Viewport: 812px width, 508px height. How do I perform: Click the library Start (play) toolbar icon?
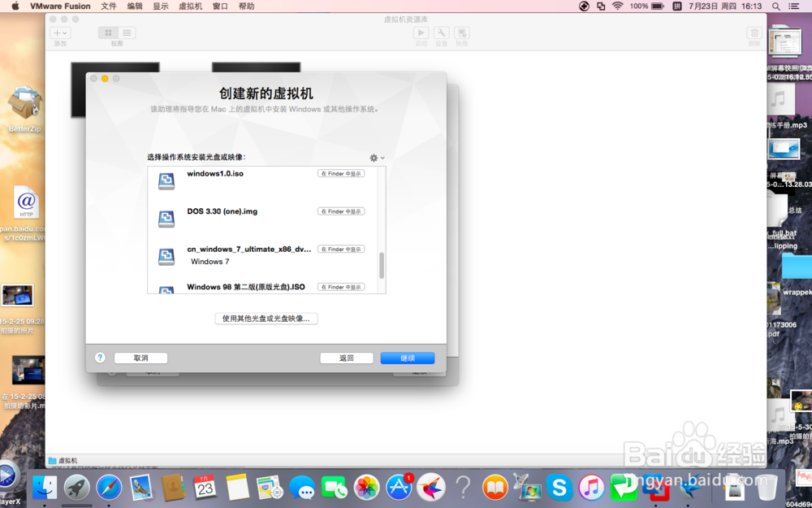pyautogui.click(x=421, y=33)
